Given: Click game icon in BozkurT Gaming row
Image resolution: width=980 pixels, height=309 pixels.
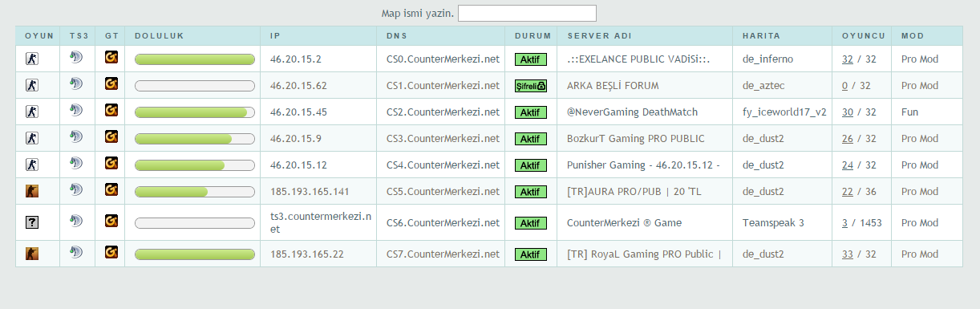Looking at the screenshot, I should (x=32, y=138).
